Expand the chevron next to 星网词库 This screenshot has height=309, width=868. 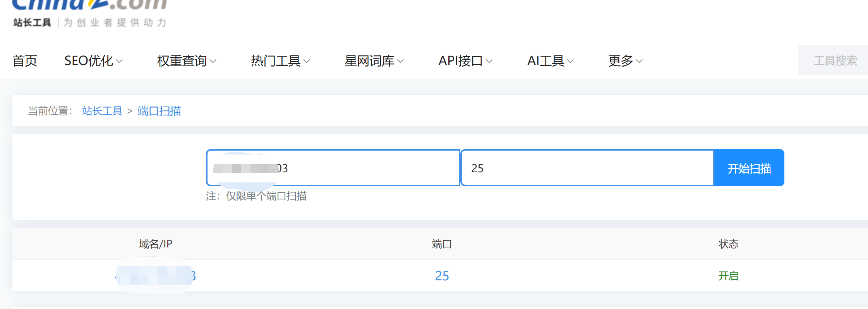coord(400,61)
